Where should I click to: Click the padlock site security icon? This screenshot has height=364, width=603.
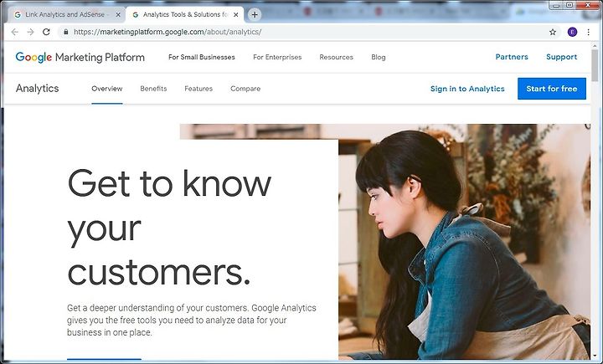pos(66,32)
